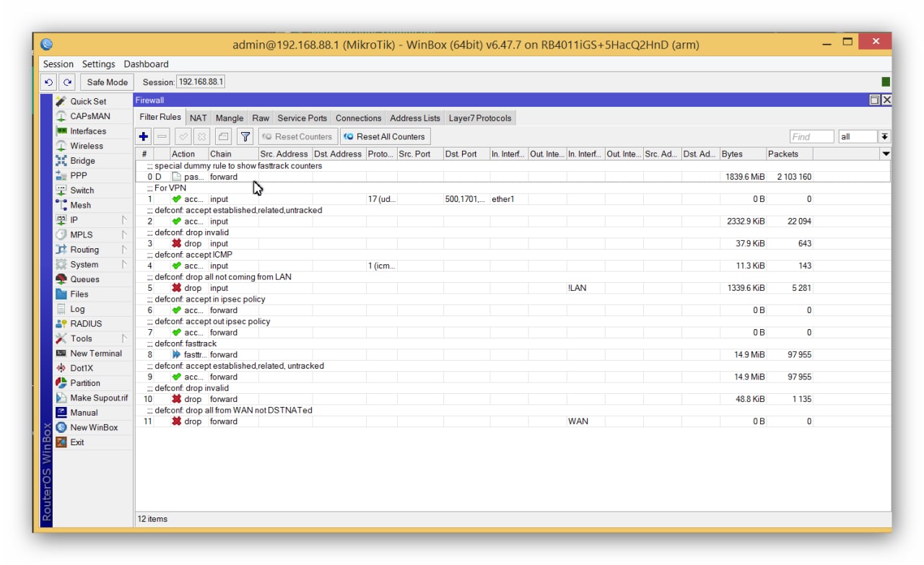Open Dot1X from the sidebar
The image size is (924, 565).
point(81,368)
